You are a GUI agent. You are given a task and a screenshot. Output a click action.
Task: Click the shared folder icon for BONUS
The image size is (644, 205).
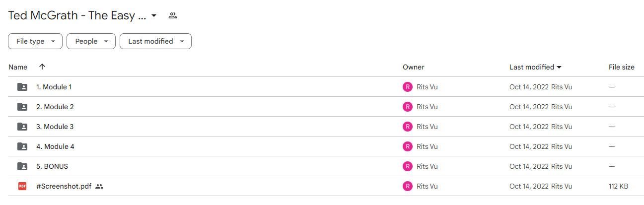[22, 166]
